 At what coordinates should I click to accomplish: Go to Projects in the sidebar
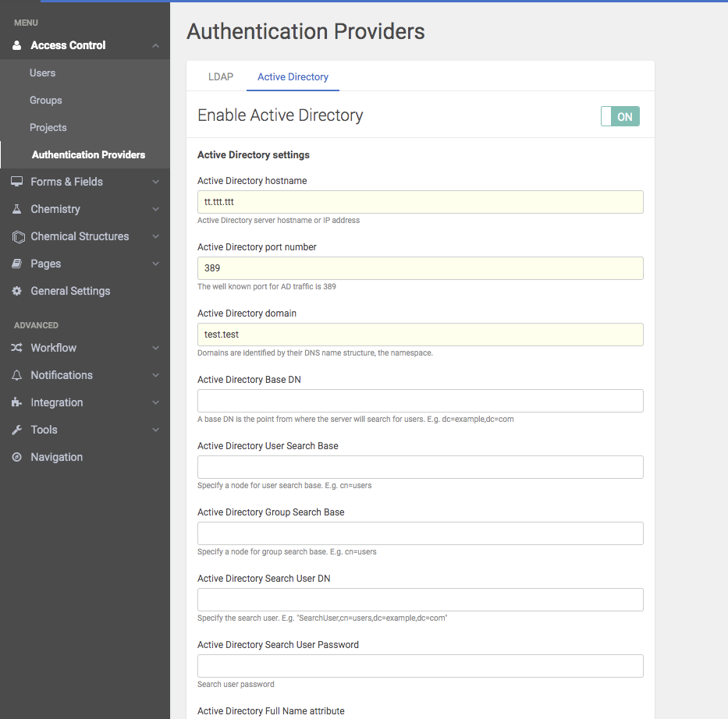[48, 127]
